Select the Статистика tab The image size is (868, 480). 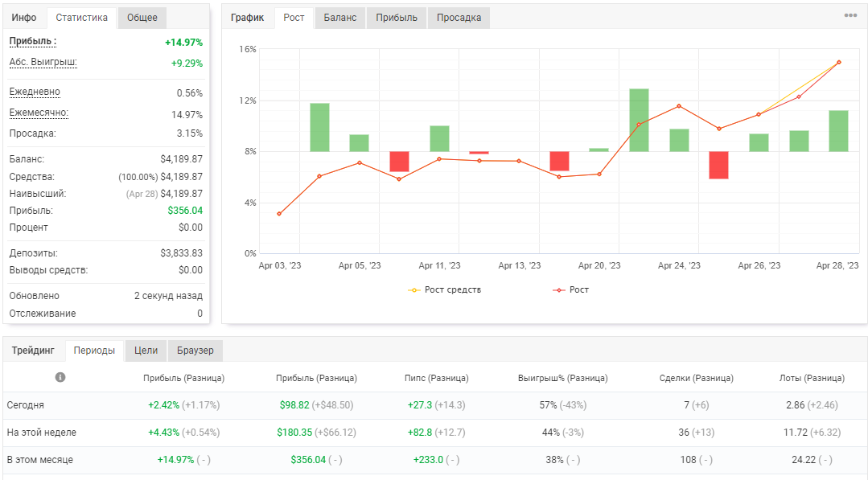[x=82, y=18]
